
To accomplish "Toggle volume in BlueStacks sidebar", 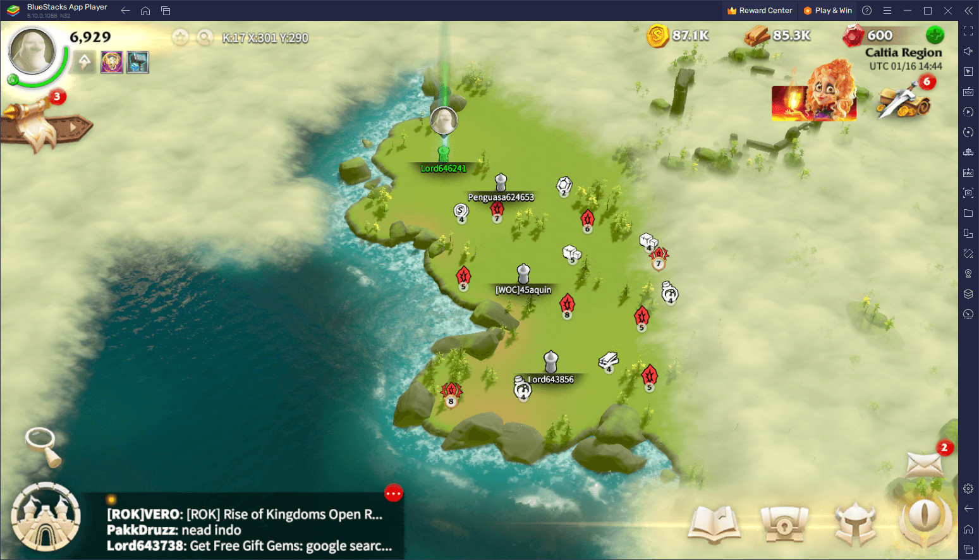I will pos(968,51).
